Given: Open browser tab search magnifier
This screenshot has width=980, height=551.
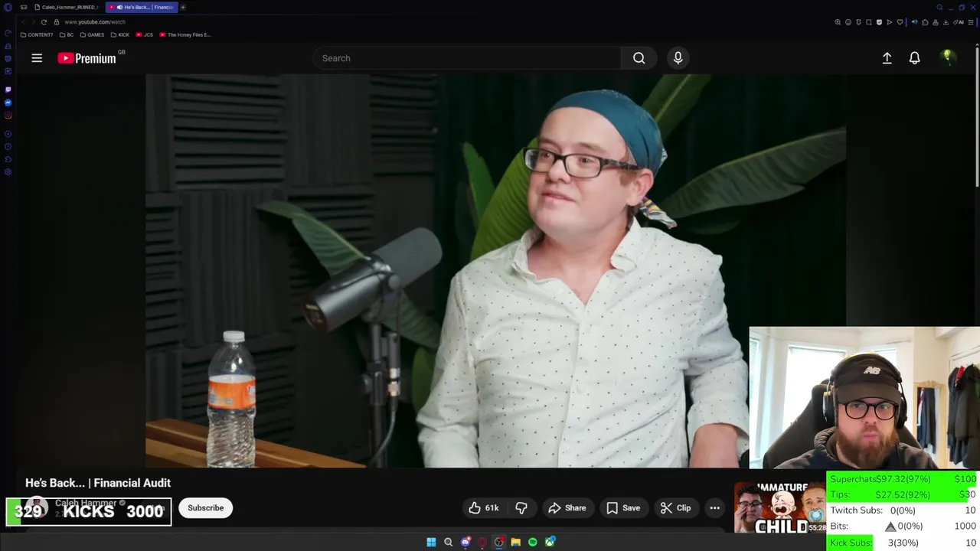Looking at the screenshot, I should (939, 8).
